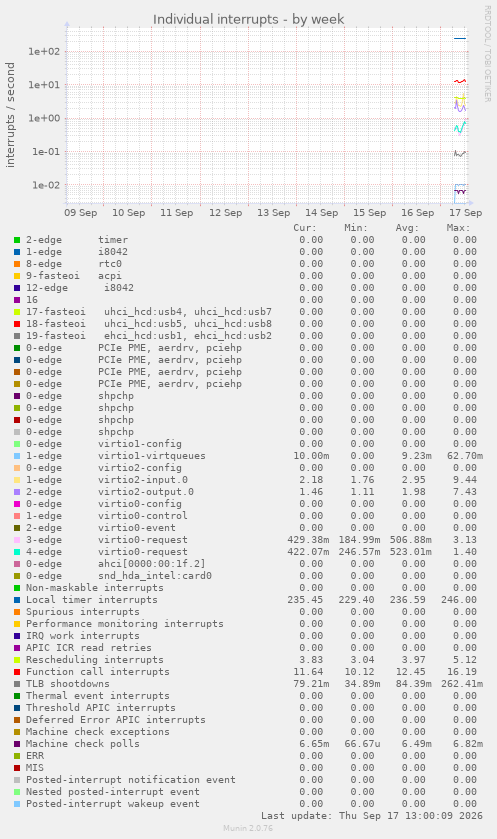Click the light blue swatch for virtio1-virtqueues
Viewport: 497px width, 839px height.
point(17,456)
